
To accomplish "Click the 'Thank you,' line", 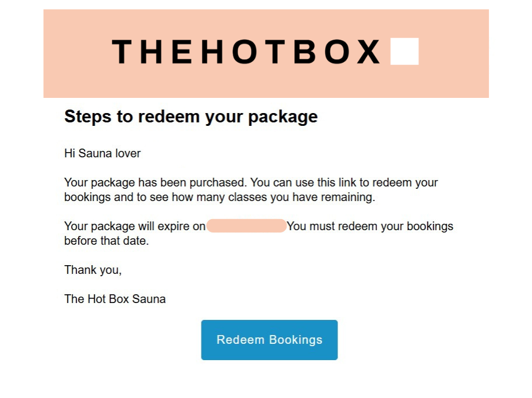I will (93, 270).
